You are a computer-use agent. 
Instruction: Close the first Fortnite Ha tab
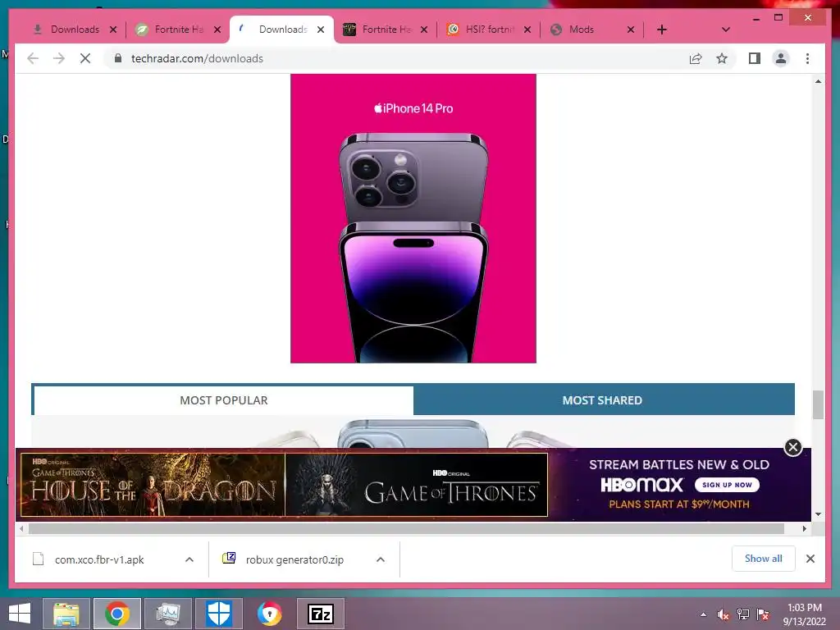click(x=217, y=30)
